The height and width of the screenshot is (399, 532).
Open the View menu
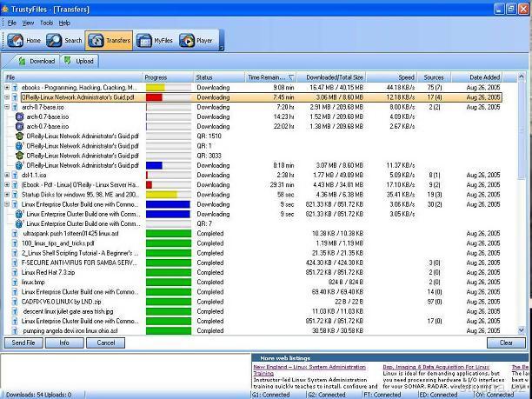click(x=28, y=23)
